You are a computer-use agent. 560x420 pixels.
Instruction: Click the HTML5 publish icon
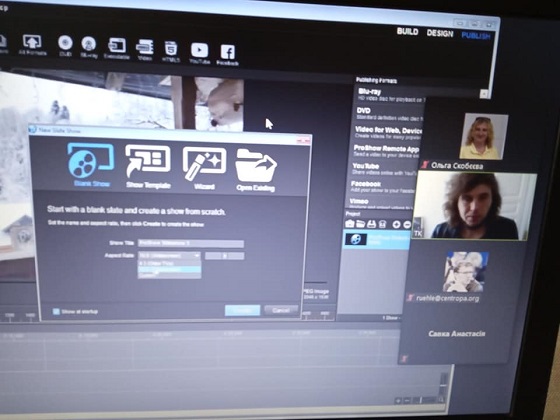pos(171,51)
